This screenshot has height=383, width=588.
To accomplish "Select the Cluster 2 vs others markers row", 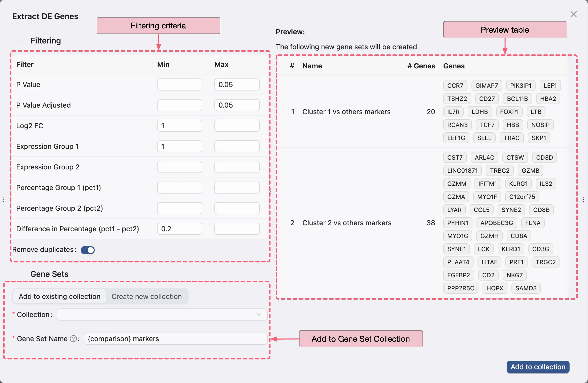I will (x=347, y=223).
